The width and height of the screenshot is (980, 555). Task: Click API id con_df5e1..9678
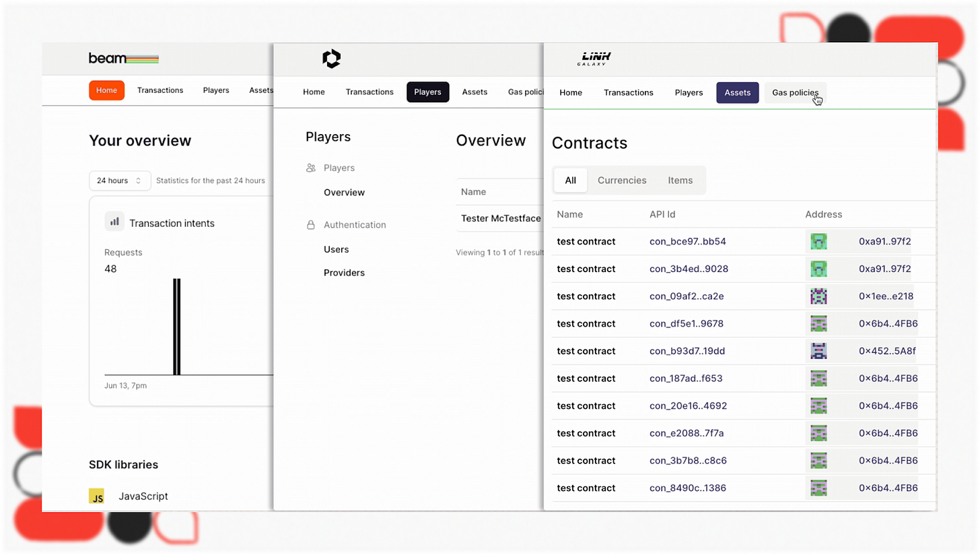click(x=687, y=324)
